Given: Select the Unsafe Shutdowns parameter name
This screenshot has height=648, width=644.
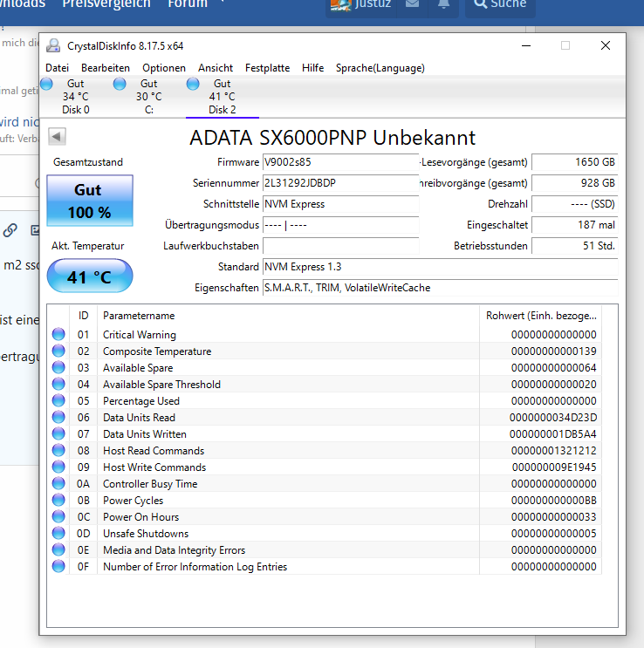Looking at the screenshot, I should coord(146,534).
